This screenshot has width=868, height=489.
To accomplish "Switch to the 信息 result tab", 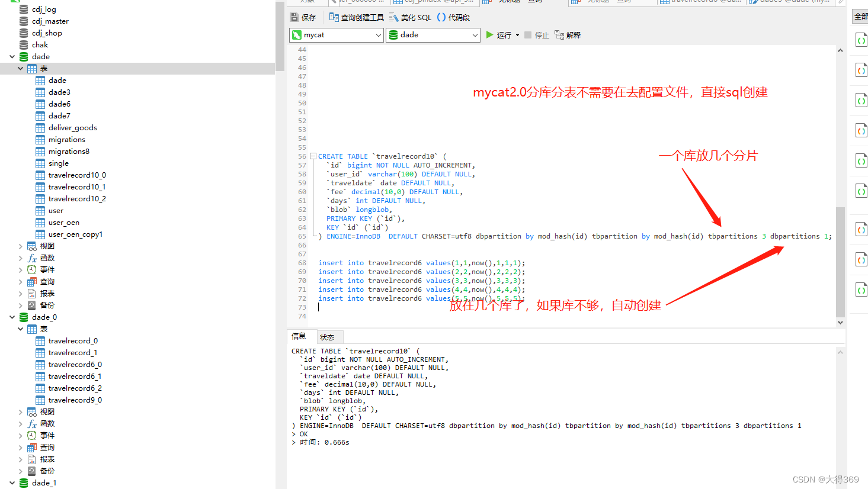I will [x=299, y=336].
